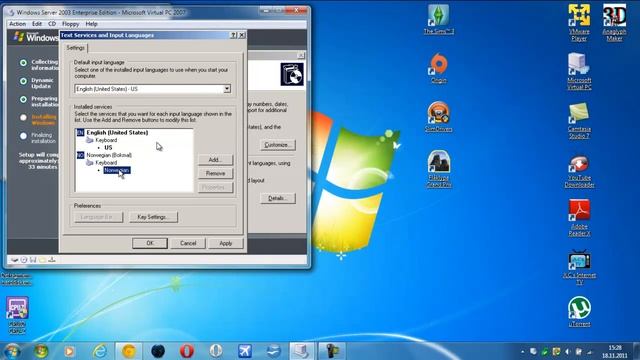Open the uTorrent desktop shortcut
This screenshot has height=360, width=640.
(579, 311)
